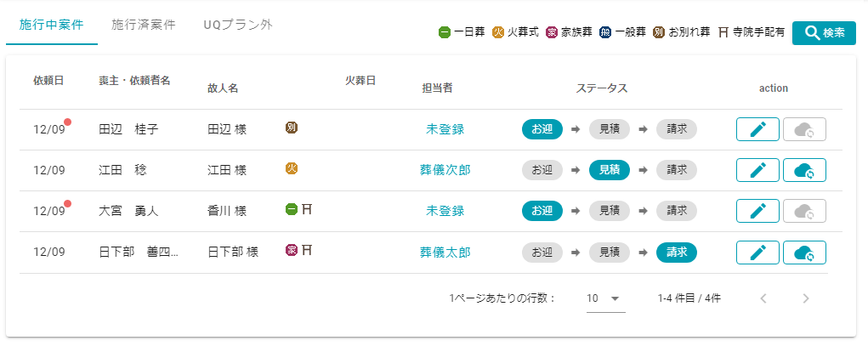Viewport: 868px width, 352px height.
Task: Click cloud sync icon for 日下部 row
Action: tap(804, 252)
